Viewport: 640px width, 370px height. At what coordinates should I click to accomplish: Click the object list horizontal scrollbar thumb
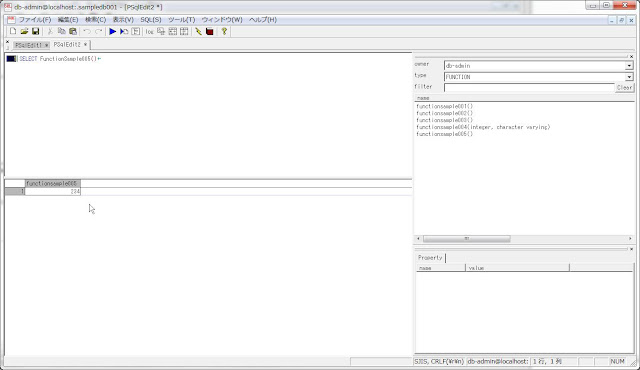point(467,239)
